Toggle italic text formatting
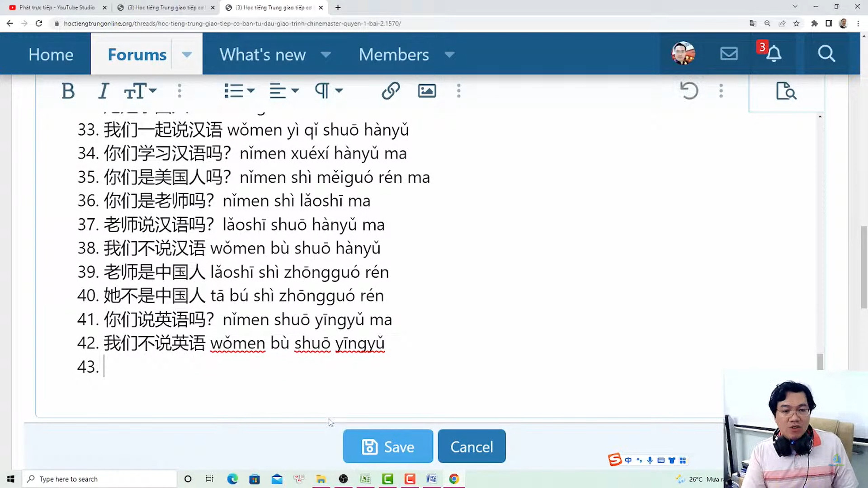The image size is (868, 488). pos(104,91)
